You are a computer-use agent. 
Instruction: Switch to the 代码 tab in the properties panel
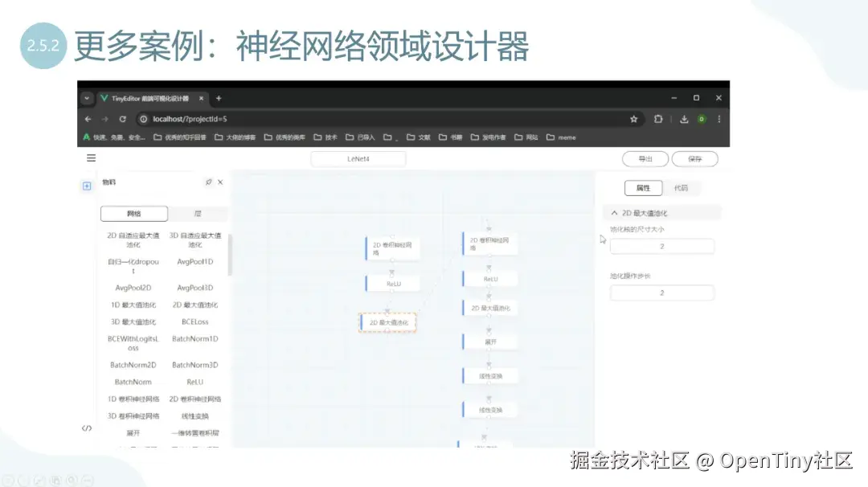click(x=680, y=187)
